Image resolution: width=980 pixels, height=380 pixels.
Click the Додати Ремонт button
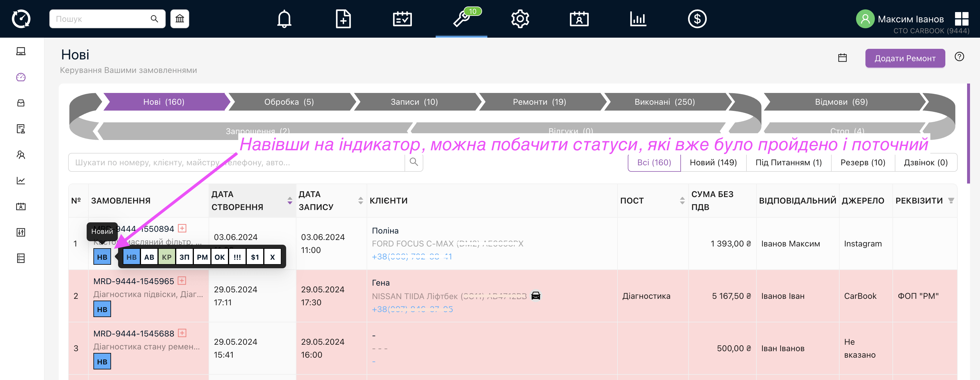(x=905, y=58)
